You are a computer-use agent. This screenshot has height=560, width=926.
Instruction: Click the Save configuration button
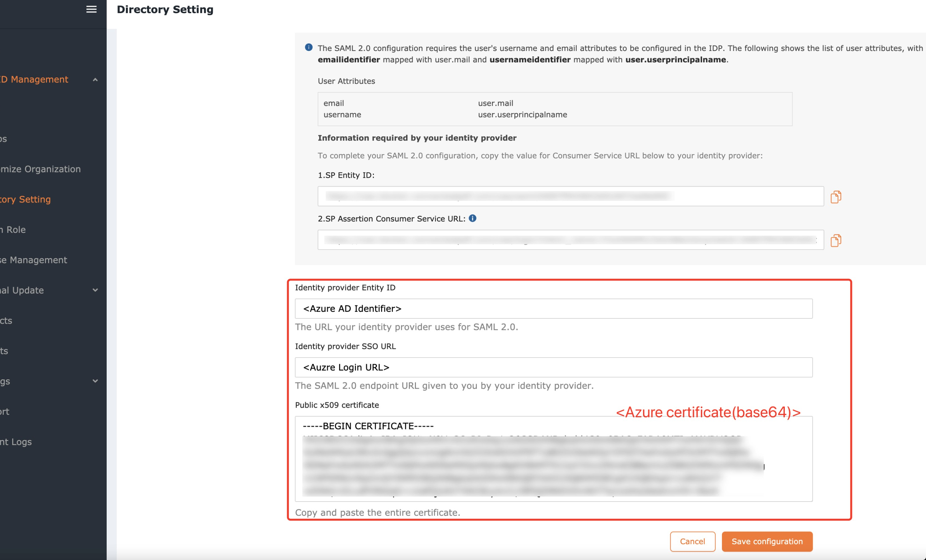pos(767,541)
